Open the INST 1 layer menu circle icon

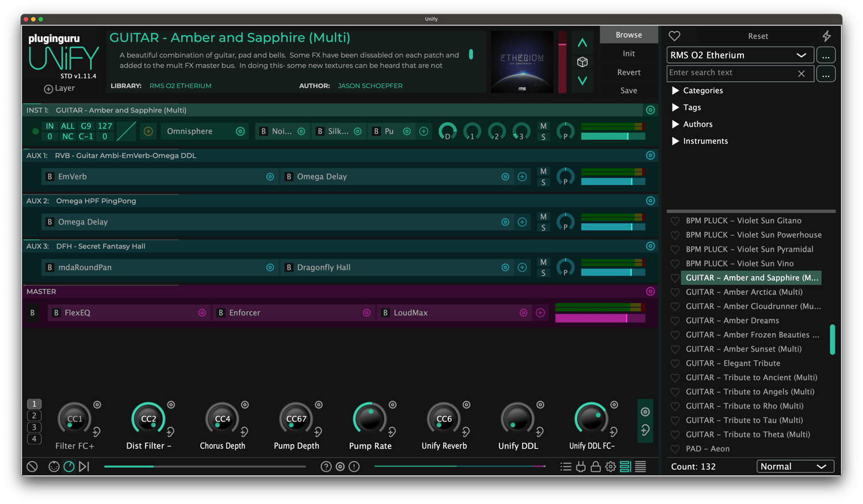click(x=650, y=110)
